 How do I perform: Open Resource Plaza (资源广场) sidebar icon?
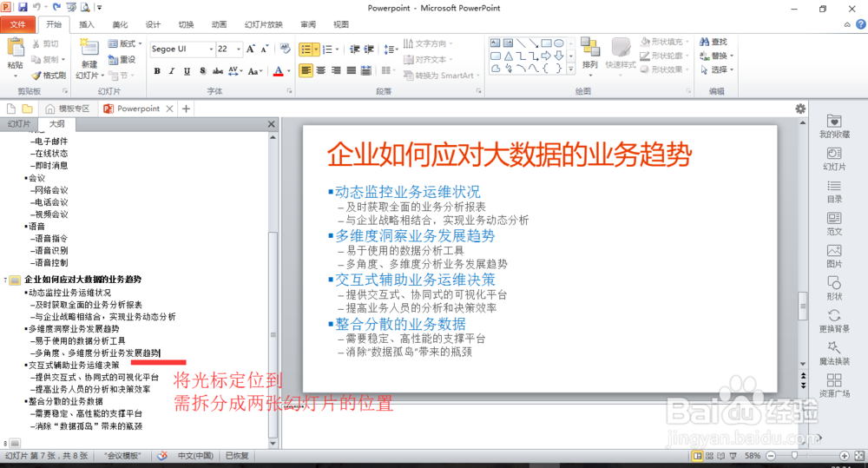tap(834, 386)
